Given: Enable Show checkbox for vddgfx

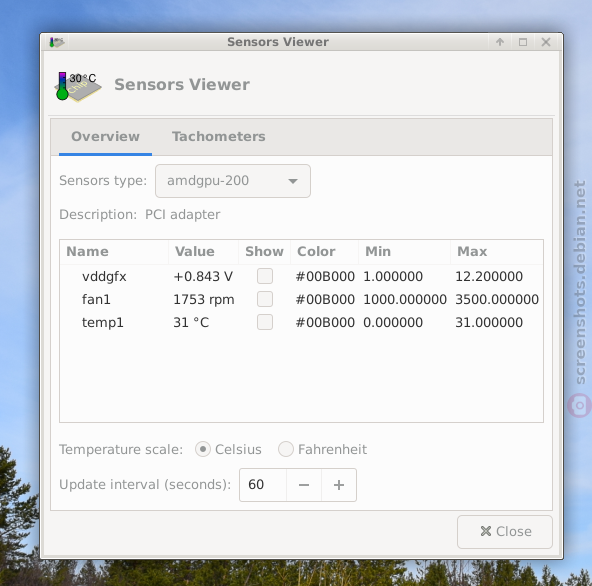Looking at the screenshot, I should click(265, 276).
